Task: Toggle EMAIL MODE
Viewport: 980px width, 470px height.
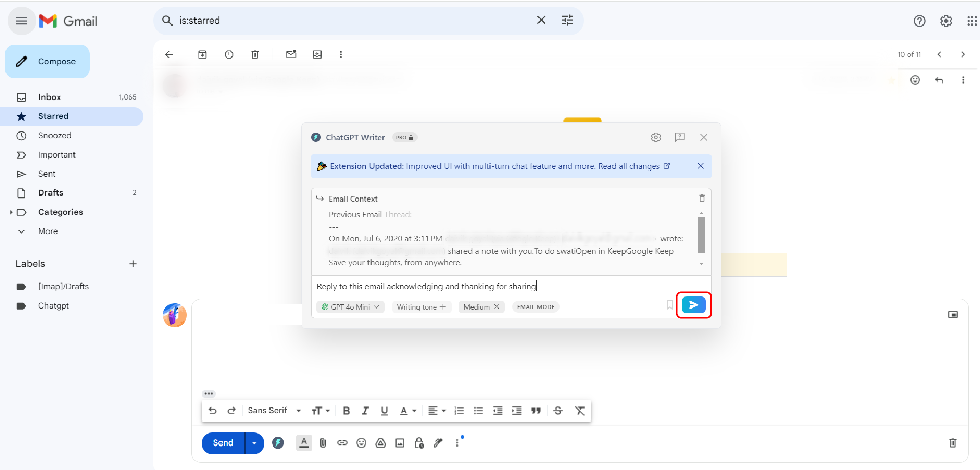Action: (535, 307)
